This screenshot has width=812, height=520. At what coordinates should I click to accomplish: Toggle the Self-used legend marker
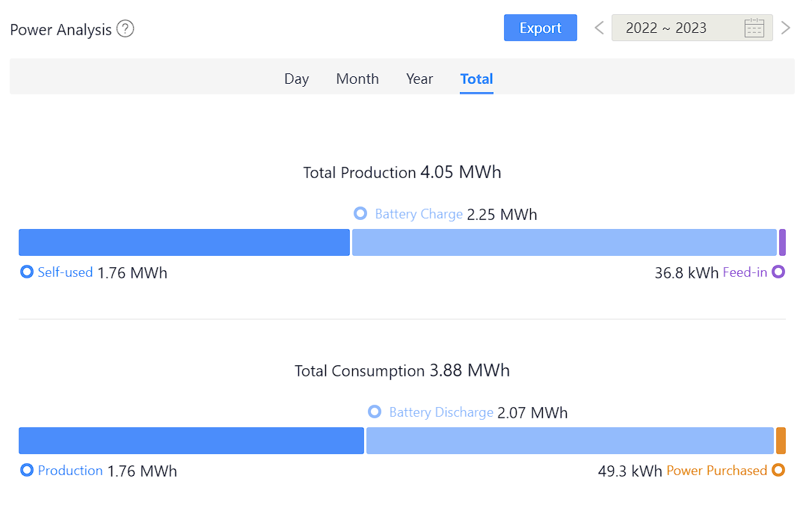26,272
